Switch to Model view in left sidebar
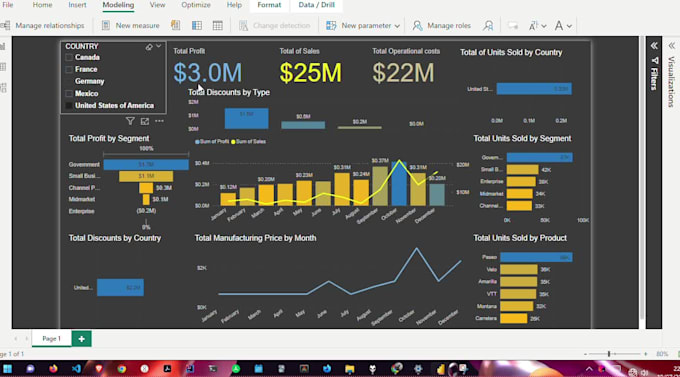The height and width of the screenshot is (377, 680). [x=3, y=88]
